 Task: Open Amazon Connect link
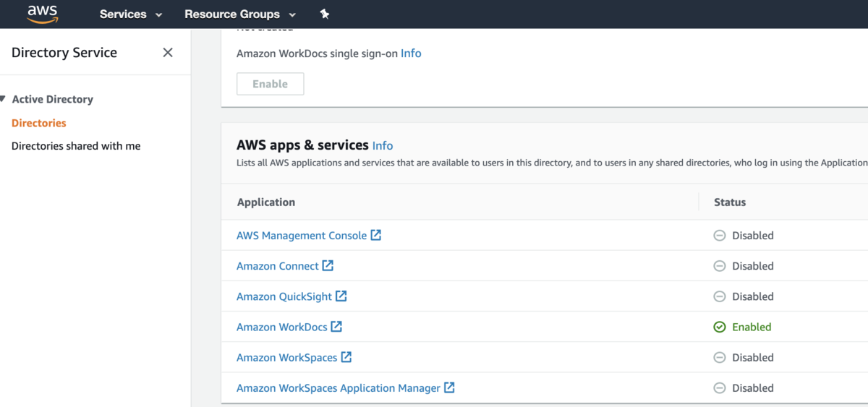278,266
